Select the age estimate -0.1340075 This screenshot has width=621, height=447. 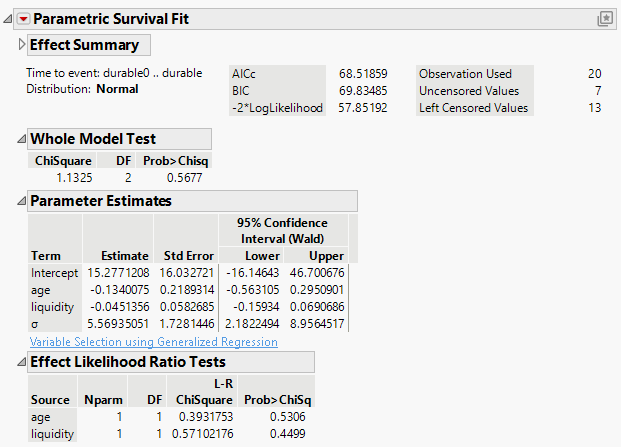coord(120,290)
